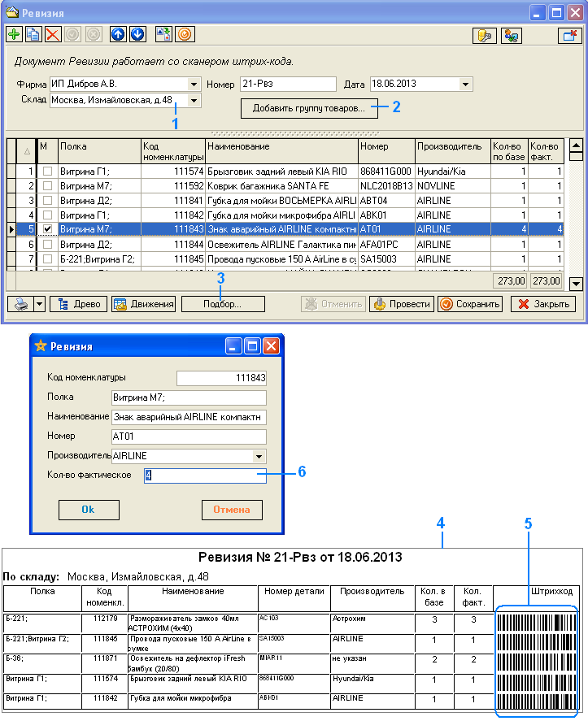Open the Дата dropdown calendar

point(465,85)
